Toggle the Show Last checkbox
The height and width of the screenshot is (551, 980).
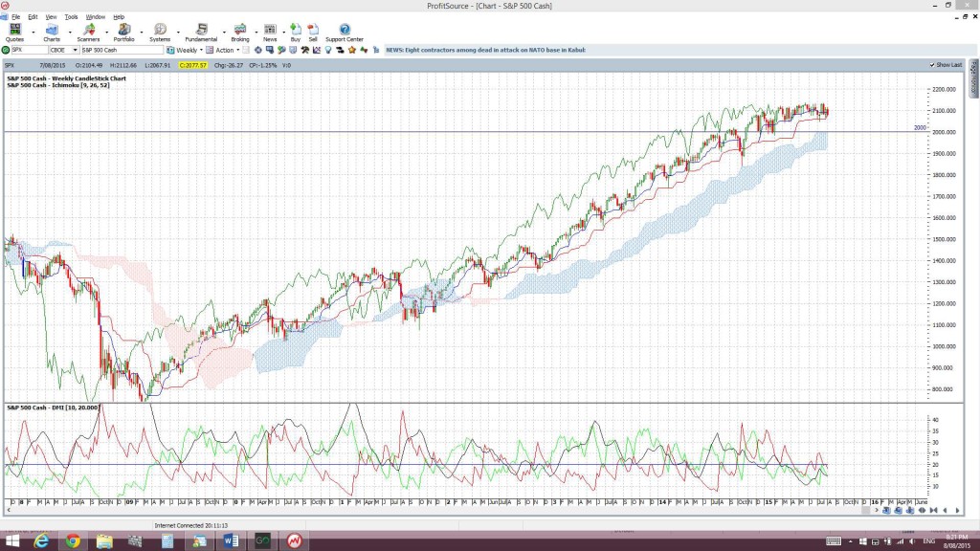tap(932, 65)
